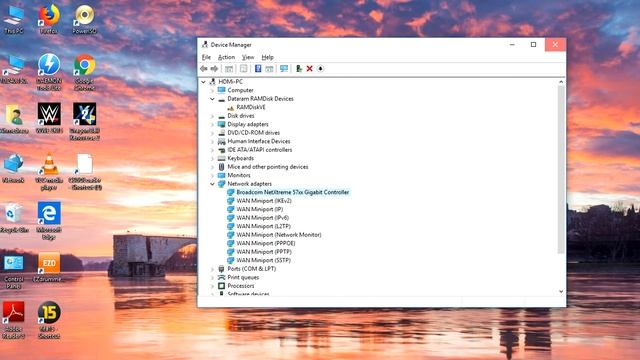Screen dimensions: 640x360
Task: Select the RAMDiskVE device entry
Action: 251,107
